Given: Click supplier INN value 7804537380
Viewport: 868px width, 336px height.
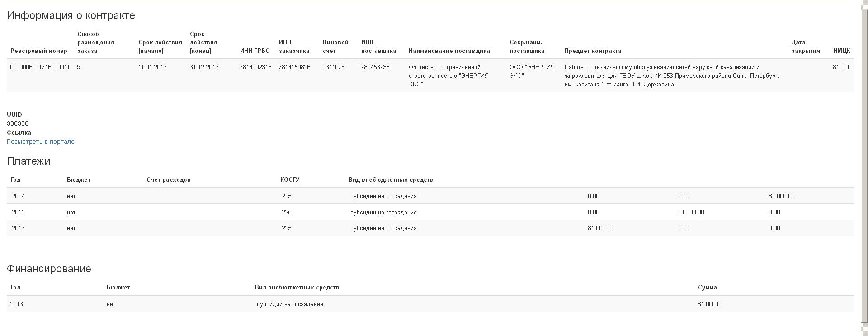Looking at the screenshot, I should click(377, 67).
